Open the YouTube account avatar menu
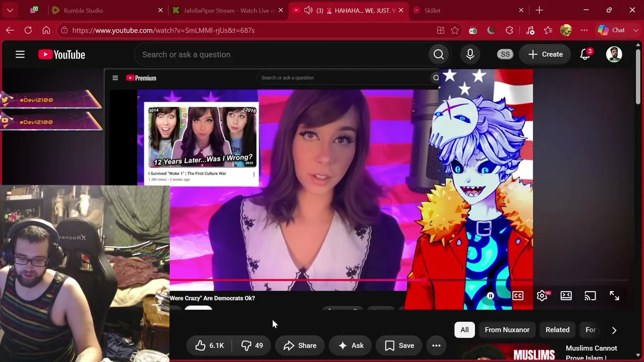Viewport: 644px width, 362px height. [614, 54]
